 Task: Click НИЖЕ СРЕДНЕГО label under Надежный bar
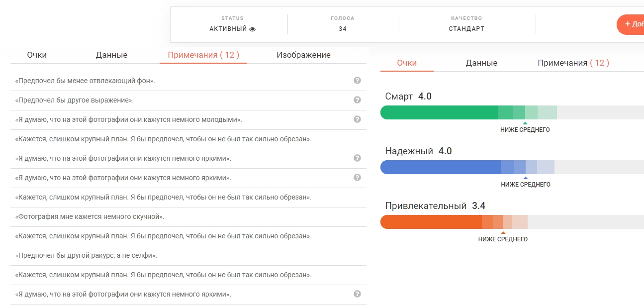pyautogui.click(x=526, y=185)
